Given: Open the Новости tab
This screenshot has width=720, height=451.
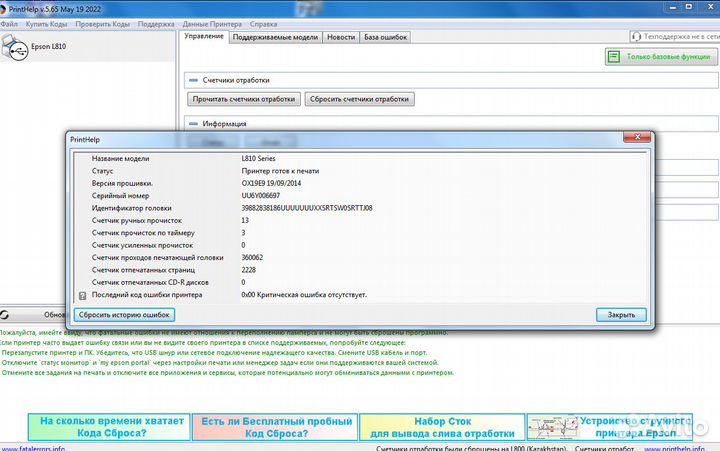Looking at the screenshot, I should coord(341,37).
